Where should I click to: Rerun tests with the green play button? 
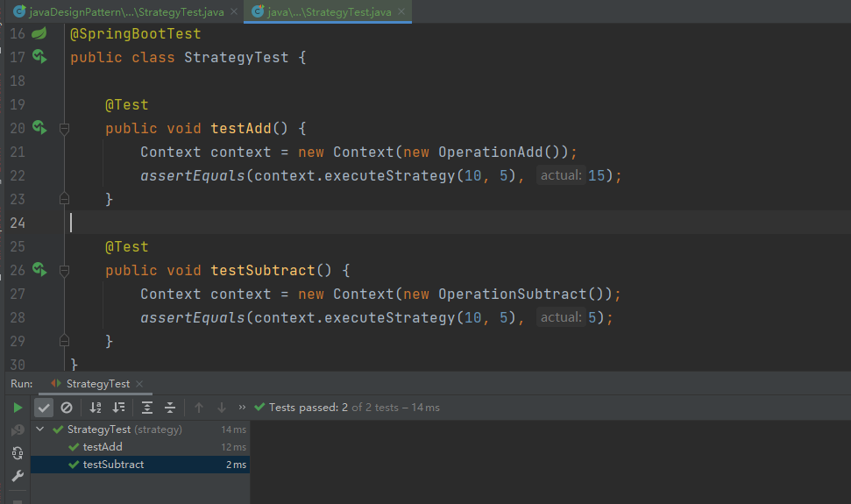pyautogui.click(x=18, y=408)
